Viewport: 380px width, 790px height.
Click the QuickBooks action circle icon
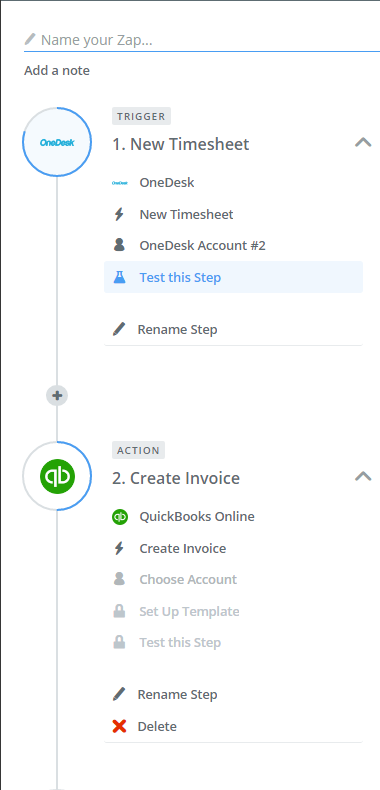(x=57, y=476)
